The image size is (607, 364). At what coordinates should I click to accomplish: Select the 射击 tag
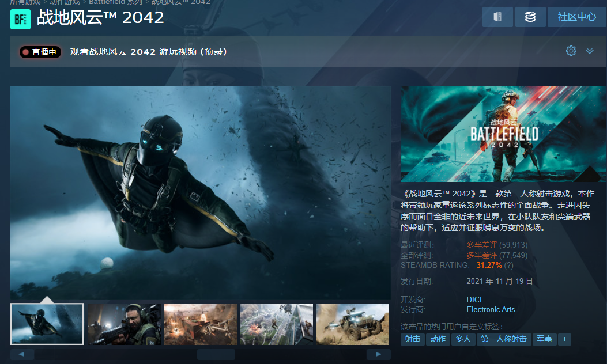pos(413,339)
